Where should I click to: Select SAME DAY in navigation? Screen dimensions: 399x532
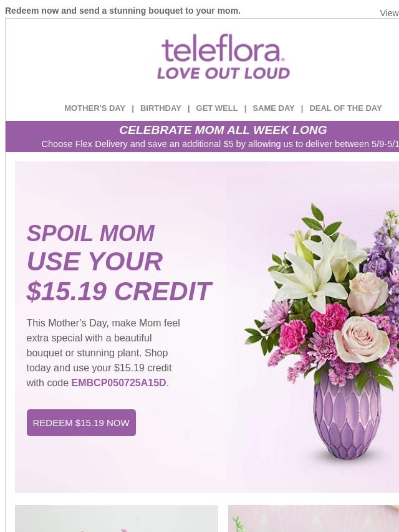point(273,108)
